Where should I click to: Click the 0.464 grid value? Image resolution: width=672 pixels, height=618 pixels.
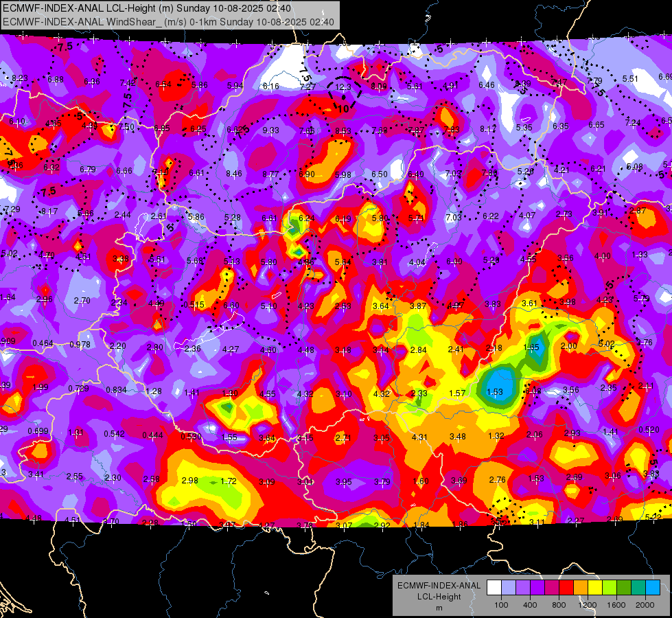click(x=43, y=343)
